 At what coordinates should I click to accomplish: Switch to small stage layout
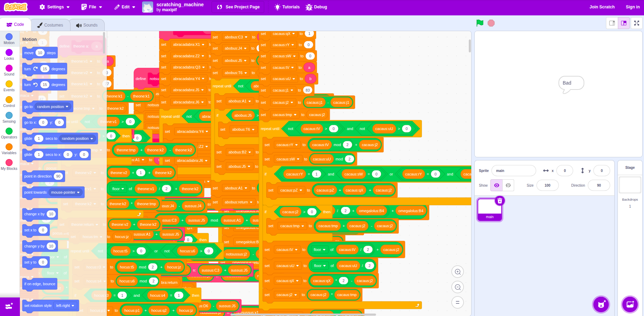[x=612, y=23]
